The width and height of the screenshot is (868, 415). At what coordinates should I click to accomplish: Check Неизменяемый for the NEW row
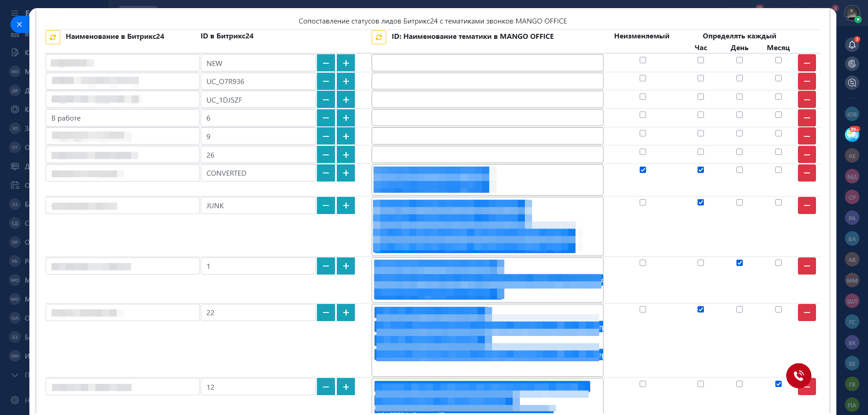click(643, 60)
